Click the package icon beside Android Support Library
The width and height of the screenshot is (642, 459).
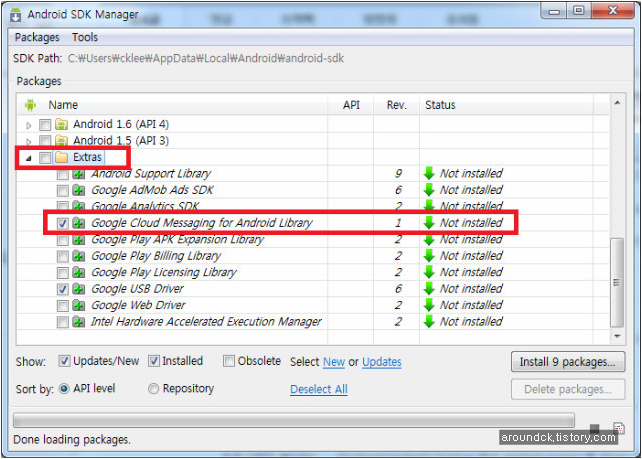(78, 174)
